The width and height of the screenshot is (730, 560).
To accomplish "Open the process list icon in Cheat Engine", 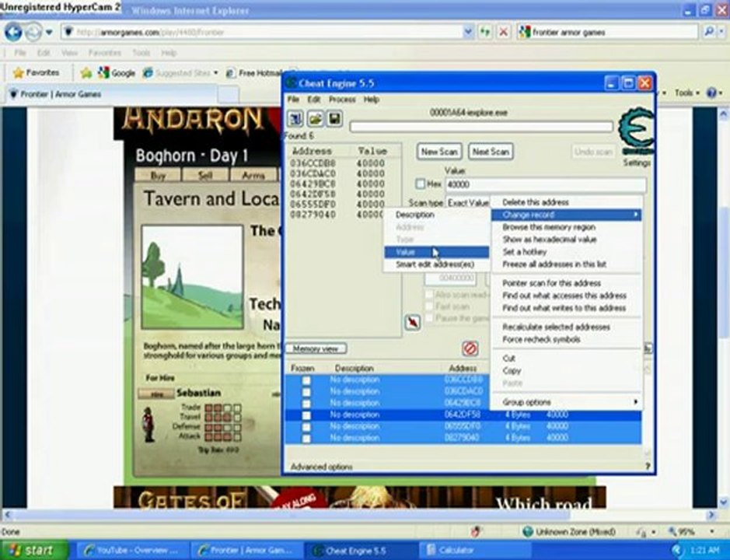I will click(x=295, y=119).
